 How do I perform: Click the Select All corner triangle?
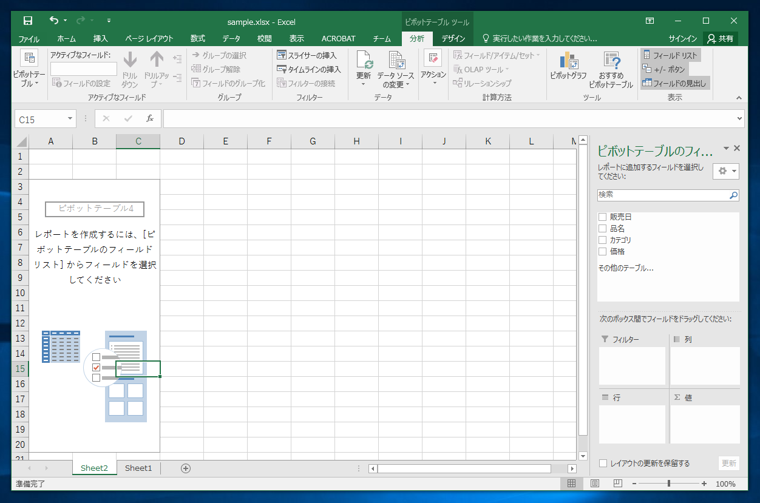pyautogui.click(x=21, y=141)
